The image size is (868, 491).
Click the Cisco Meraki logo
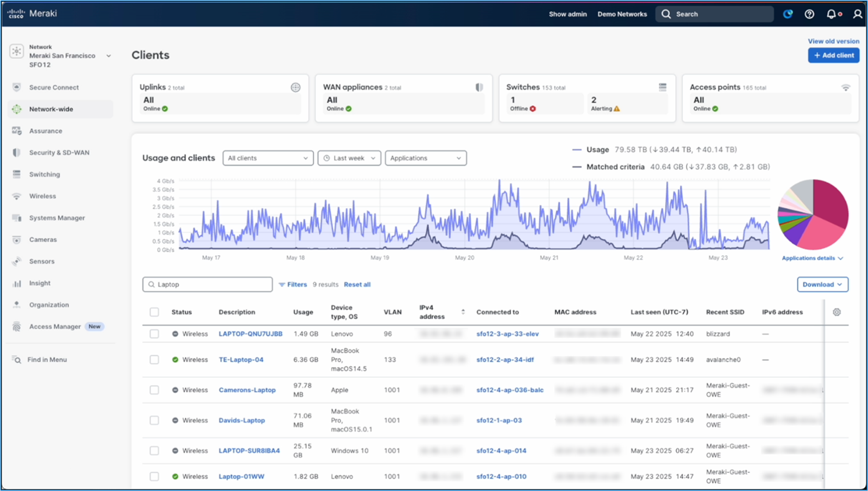tap(32, 14)
